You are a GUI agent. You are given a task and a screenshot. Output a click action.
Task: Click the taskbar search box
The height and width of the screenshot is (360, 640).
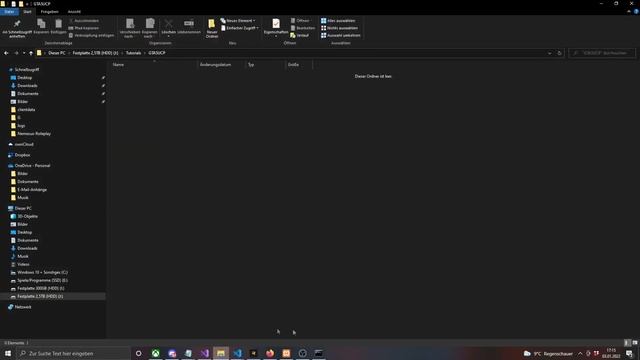pos(73,353)
